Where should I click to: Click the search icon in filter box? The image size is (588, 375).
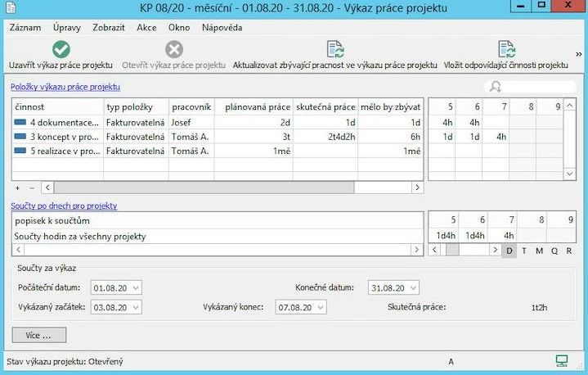(x=496, y=86)
